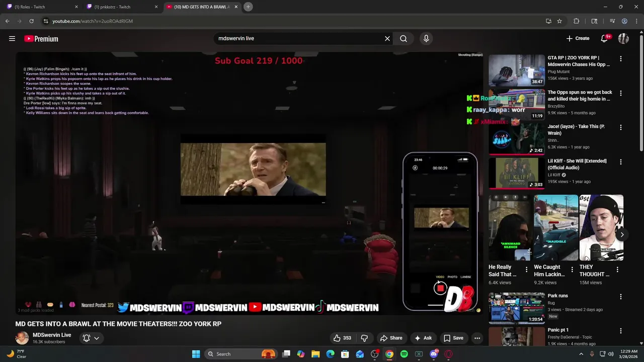This screenshot has width=644, height=362.
Task: Show next Shorts with arrow
Action: tap(622, 235)
